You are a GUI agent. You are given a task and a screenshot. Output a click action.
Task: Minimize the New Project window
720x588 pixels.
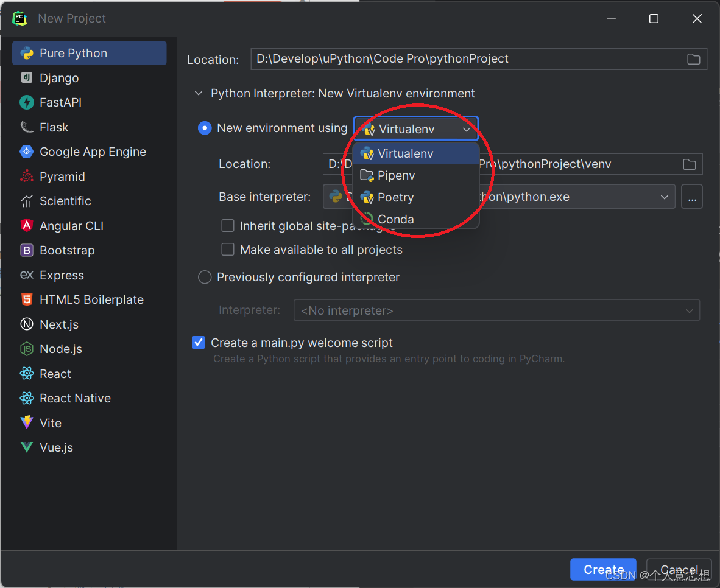pos(611,18)
